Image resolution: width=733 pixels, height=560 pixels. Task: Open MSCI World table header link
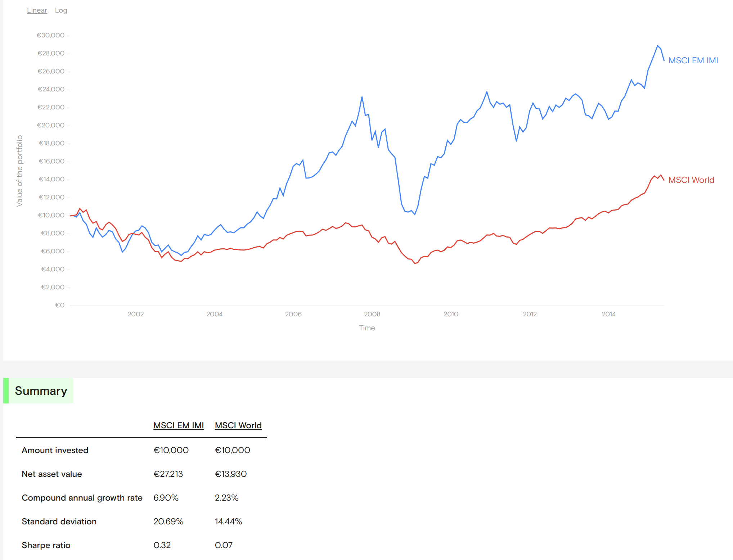238,425
